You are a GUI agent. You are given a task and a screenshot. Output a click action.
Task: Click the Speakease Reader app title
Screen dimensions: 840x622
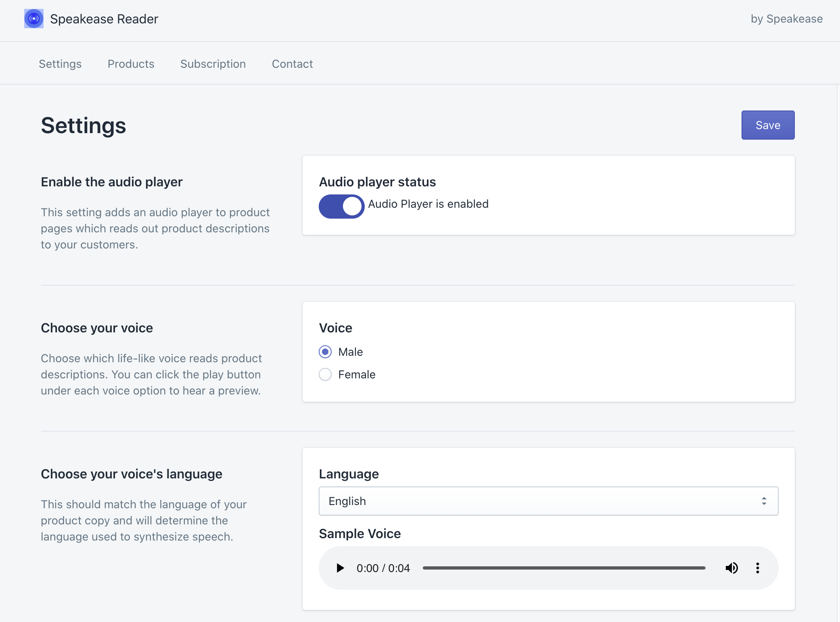(104, 19)
